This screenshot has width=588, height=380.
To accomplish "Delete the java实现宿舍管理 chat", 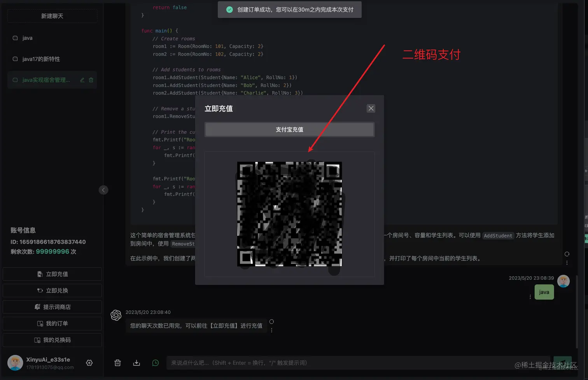I will pyautogui.click(x=91, y=80).
